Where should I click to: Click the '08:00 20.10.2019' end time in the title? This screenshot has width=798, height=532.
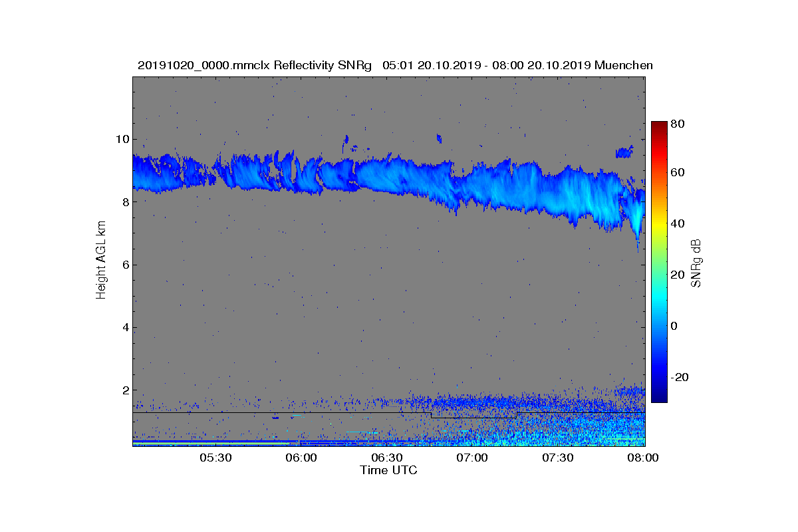[539, 65]
